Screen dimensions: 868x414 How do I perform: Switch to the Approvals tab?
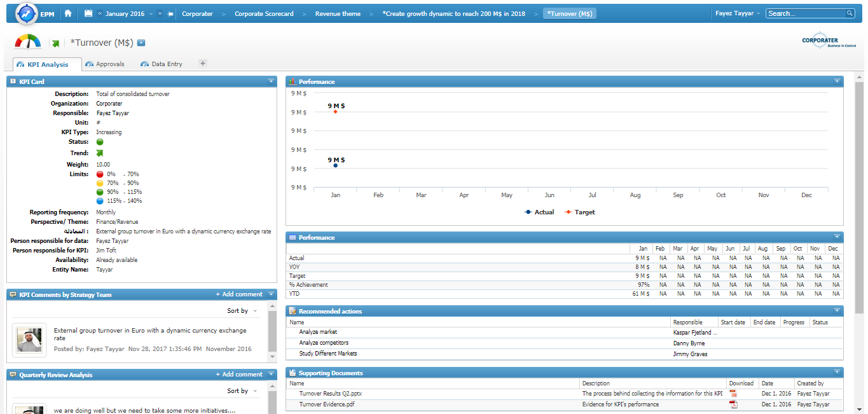tap(106, 64)
